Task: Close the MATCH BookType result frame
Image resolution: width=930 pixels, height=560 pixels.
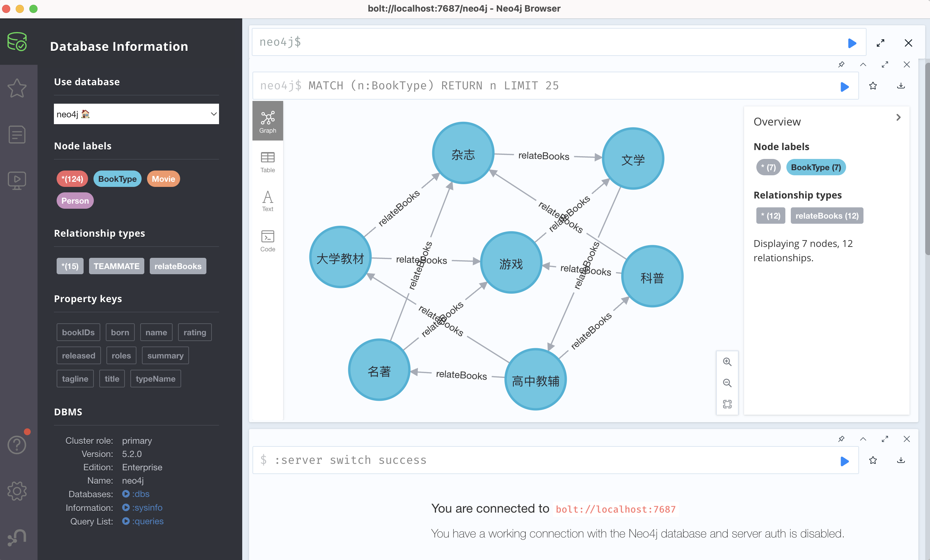Action: click(x=906, y=64)
